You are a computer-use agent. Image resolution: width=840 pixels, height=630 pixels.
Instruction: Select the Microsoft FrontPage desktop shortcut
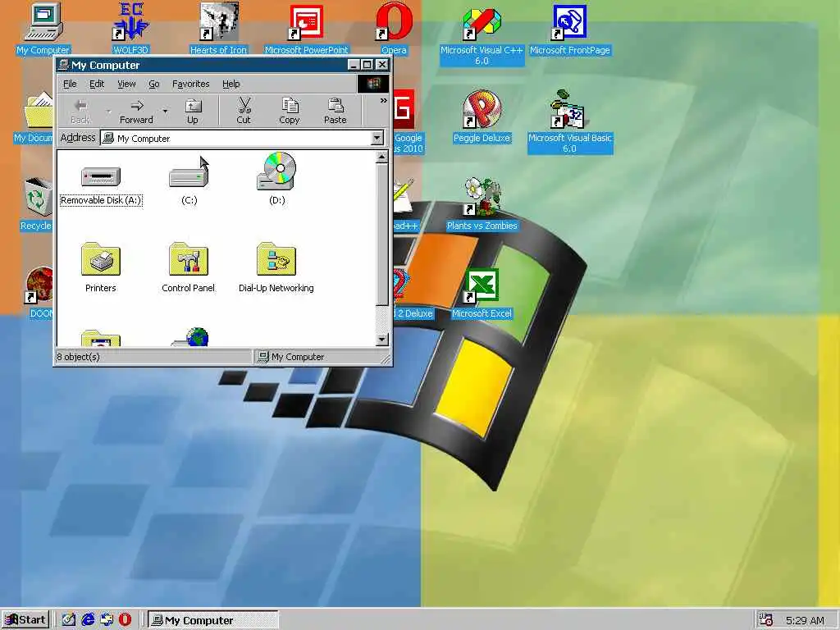click(569, 30)
